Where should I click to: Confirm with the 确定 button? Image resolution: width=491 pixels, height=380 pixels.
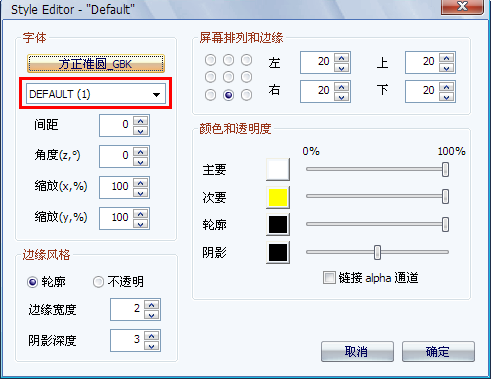click(x=438, y=351)
